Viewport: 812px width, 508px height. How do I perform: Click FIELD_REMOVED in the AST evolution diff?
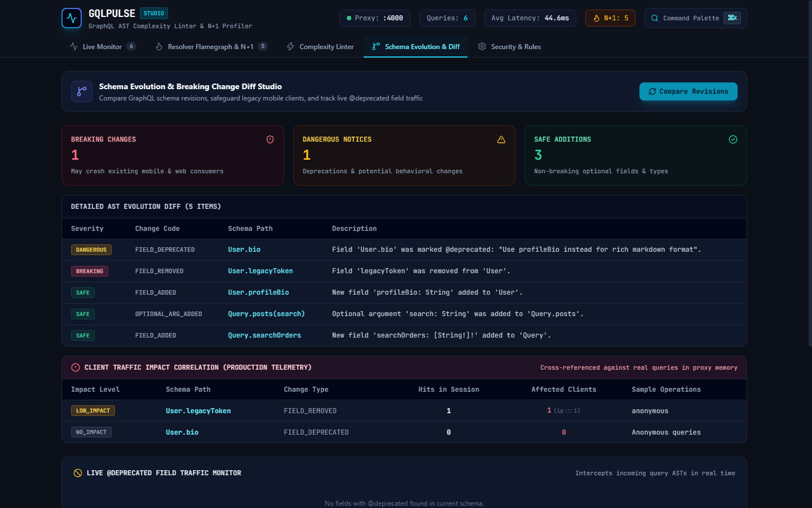coord(160,271)
